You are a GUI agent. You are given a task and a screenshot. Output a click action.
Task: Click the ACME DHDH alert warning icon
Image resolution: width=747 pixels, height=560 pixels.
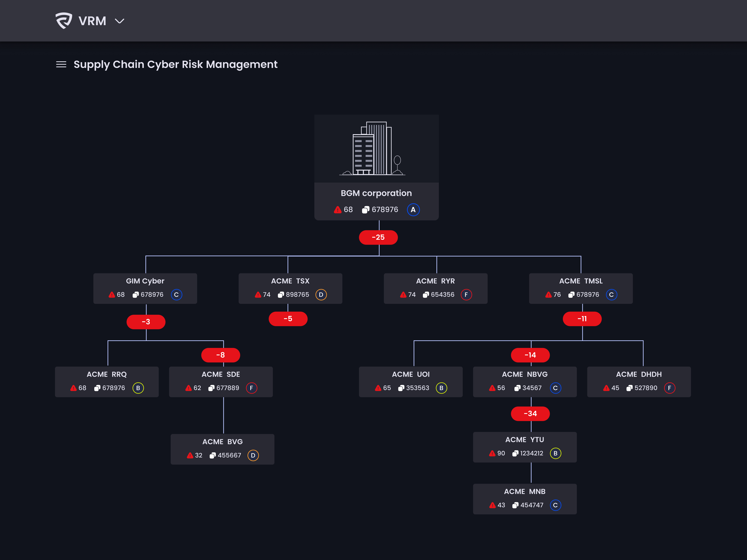[607, 388]
